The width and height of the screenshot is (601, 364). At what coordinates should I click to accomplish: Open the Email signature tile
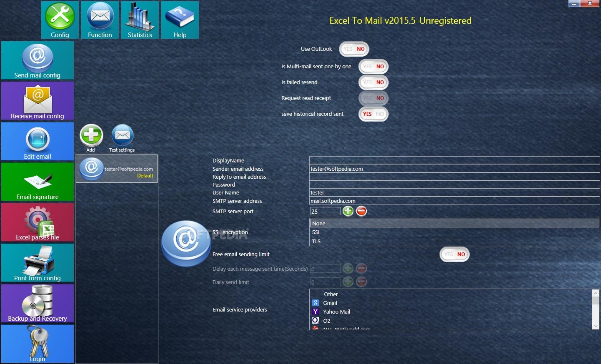point(38,182)
